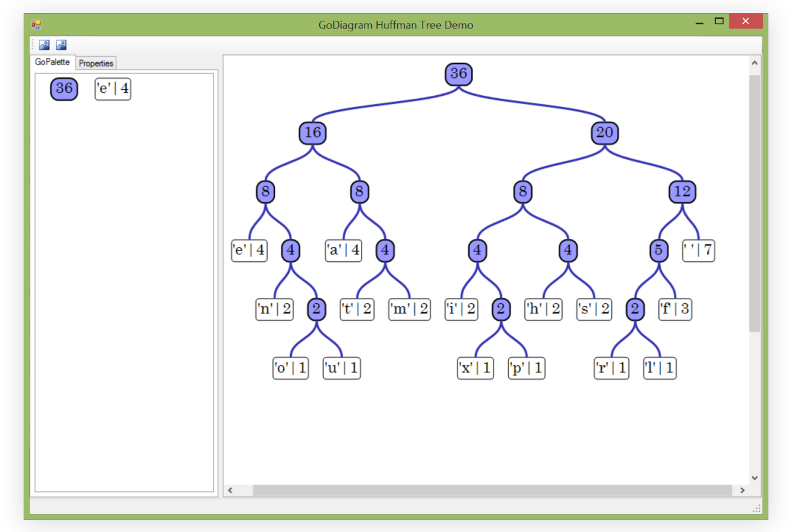Select the 8 node that is parent of 'e'|4
This screenshot has height=532, width=792.
[265, 192]
